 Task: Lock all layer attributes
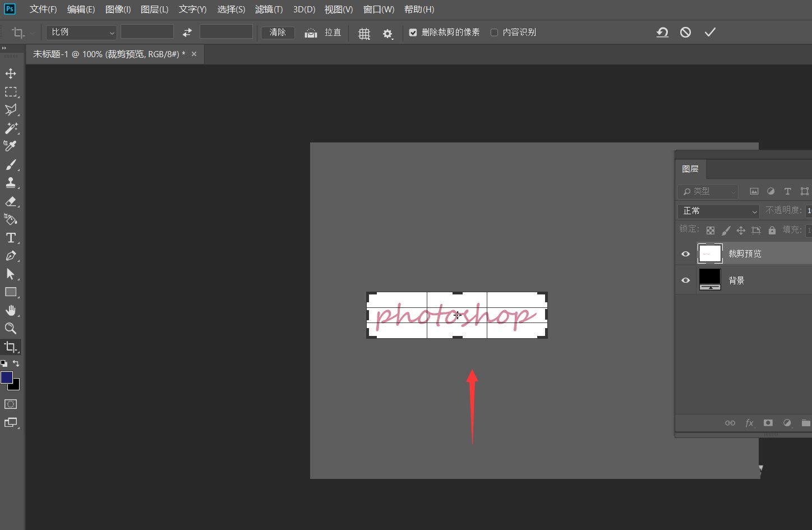click(772, 231)
